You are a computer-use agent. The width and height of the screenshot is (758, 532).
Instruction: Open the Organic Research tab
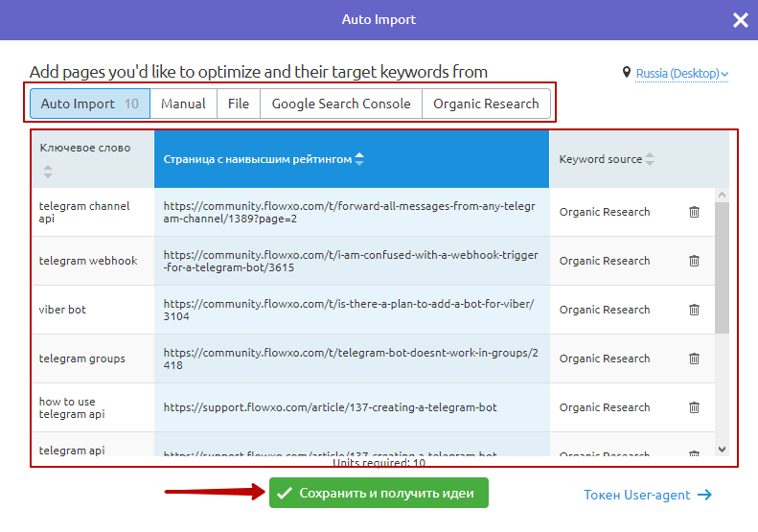[486, 104]
